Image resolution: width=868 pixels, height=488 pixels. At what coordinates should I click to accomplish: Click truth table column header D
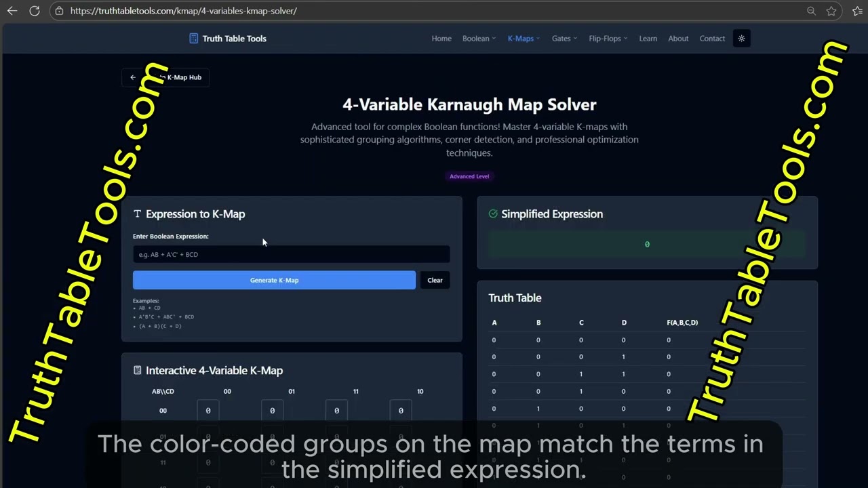tap(624, 323)
